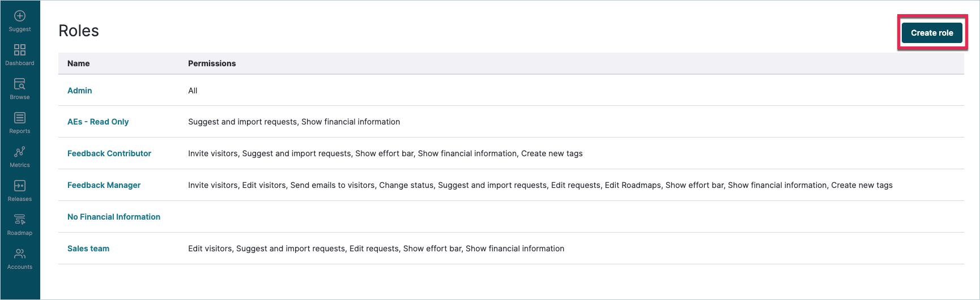The image size is (980, 300).
Task: Open the Feedback Manager role
Action: click(x=104, y=185)
